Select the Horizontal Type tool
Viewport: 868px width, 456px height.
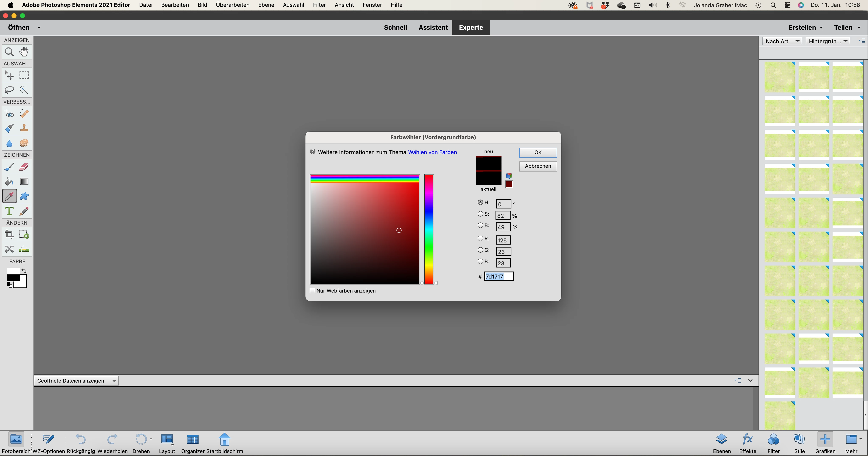[x=9, y=211]
